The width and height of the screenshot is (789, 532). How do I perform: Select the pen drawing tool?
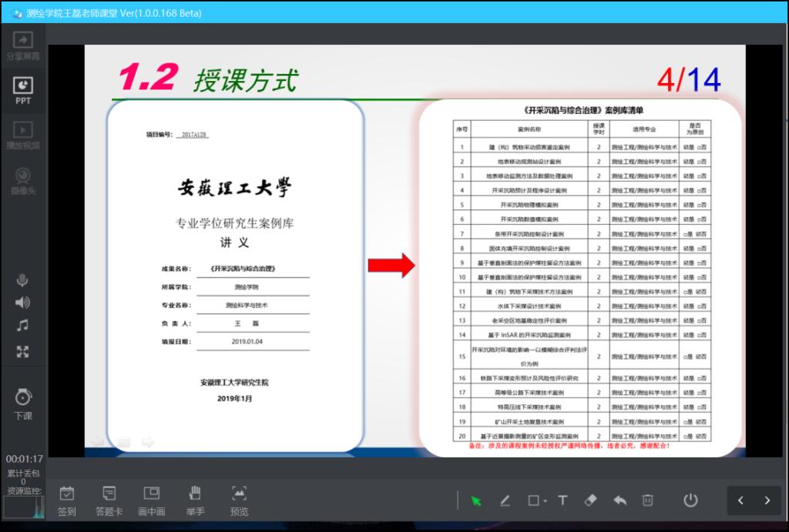(505, 500)
